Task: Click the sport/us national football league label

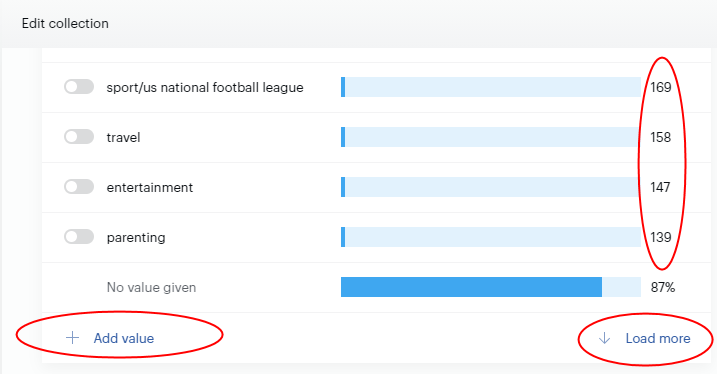Action: pos(205,87)
